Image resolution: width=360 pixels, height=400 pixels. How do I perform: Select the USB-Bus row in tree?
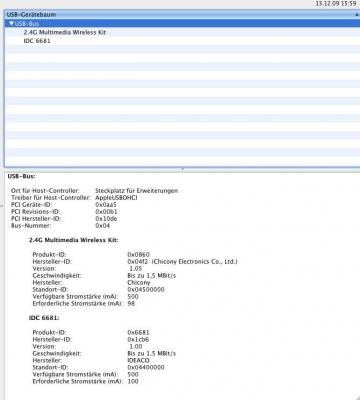[182, 24]
